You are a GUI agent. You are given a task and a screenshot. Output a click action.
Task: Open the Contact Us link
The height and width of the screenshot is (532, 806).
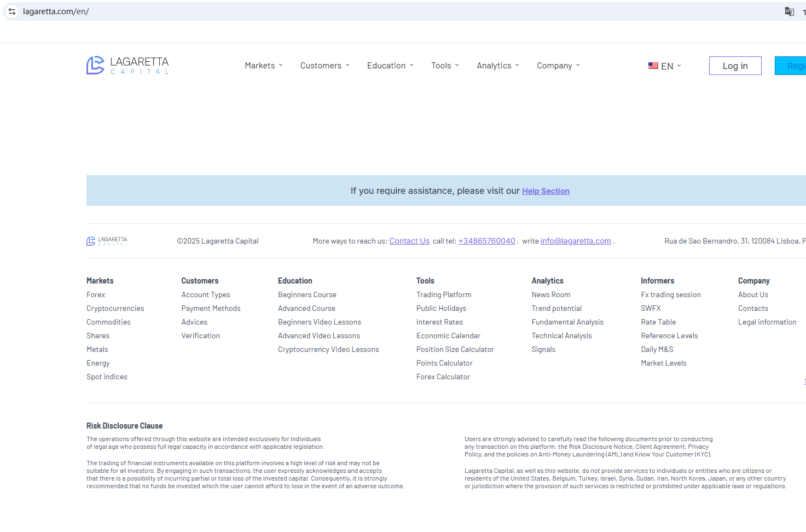click(409, 241)
